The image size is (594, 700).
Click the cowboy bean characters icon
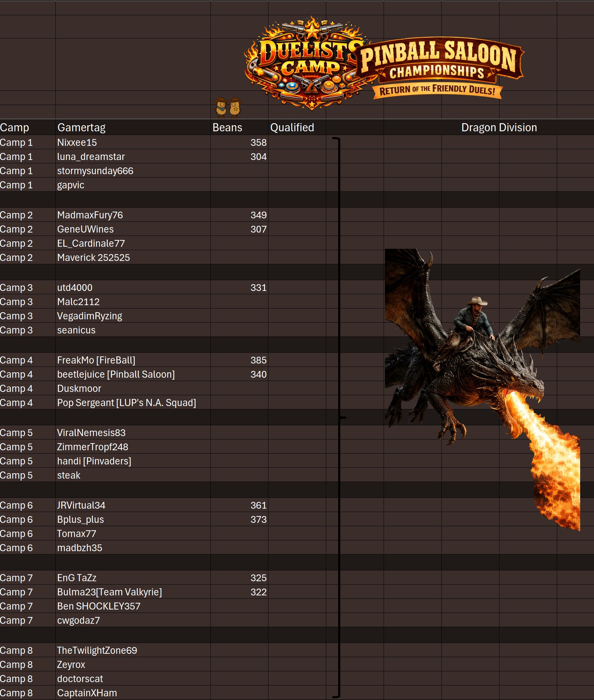pos(228,108)
